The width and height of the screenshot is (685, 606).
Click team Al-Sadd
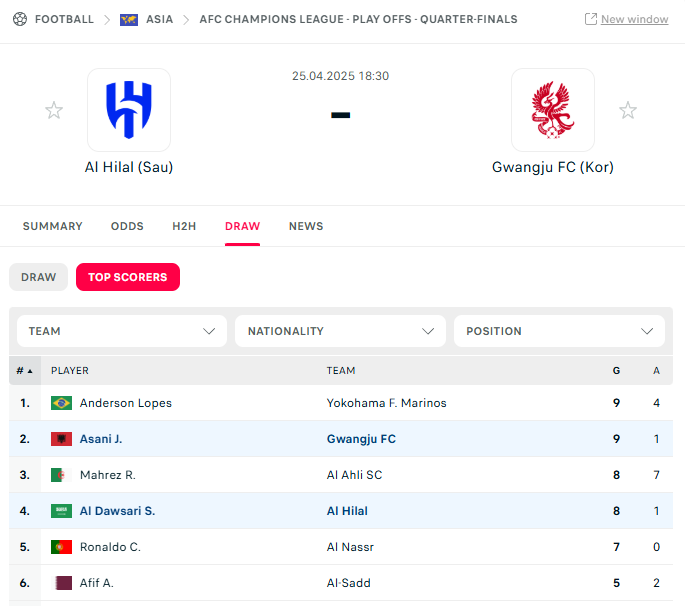point(349,583)
